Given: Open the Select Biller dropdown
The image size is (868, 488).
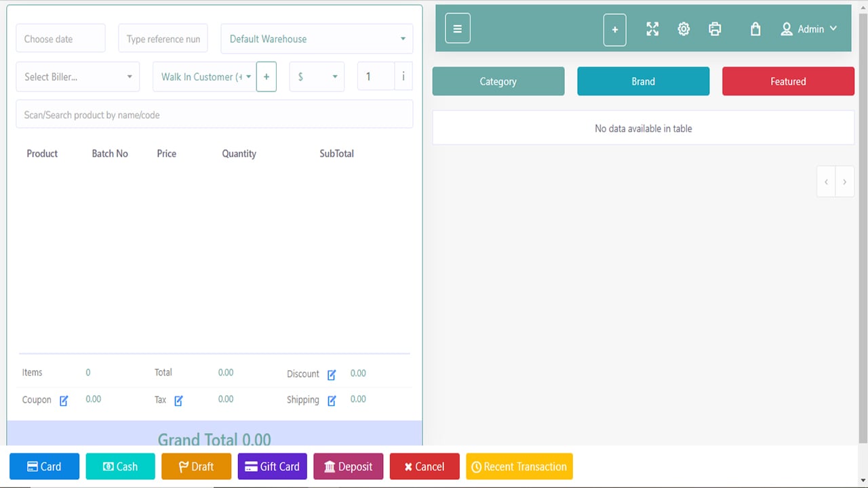Looking at the screenshot, I should pos(78,77).
